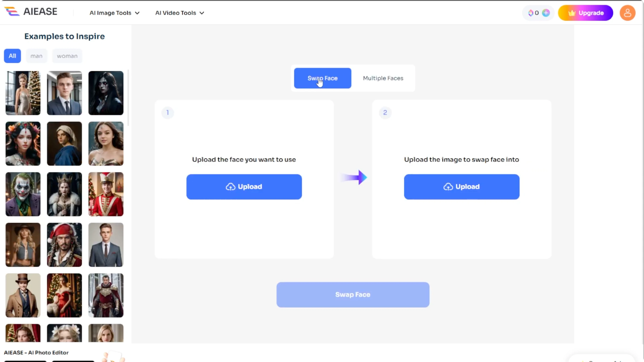Expand the AI Video Tools menu
Viewport: 644px width, 362px height.
click(x=180, y=13)
